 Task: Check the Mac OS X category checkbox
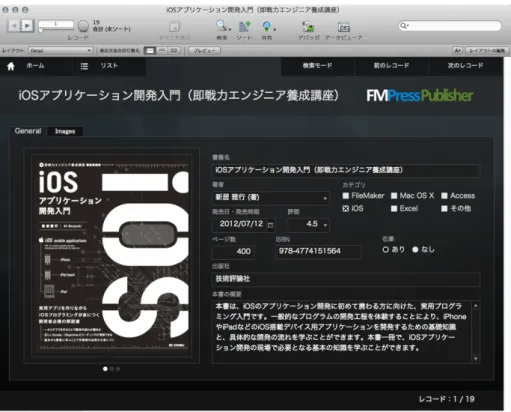[x=394, y=196]
